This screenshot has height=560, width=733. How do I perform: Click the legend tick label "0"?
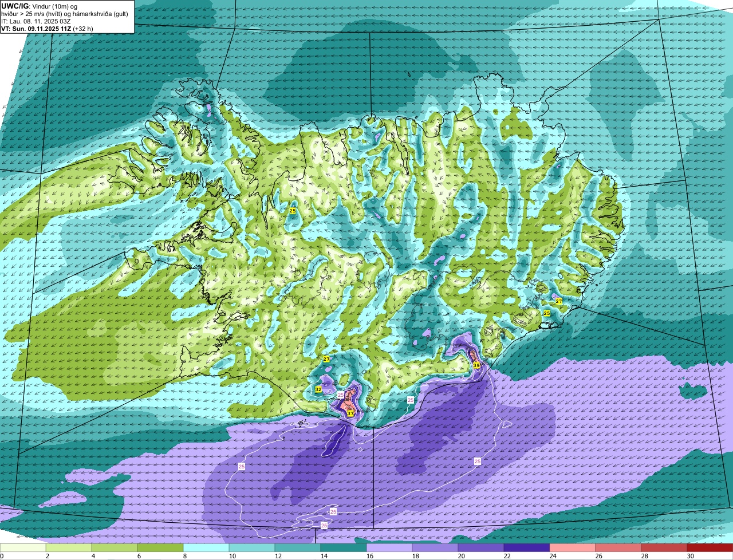pyautogui.click(x=2, y=556)
